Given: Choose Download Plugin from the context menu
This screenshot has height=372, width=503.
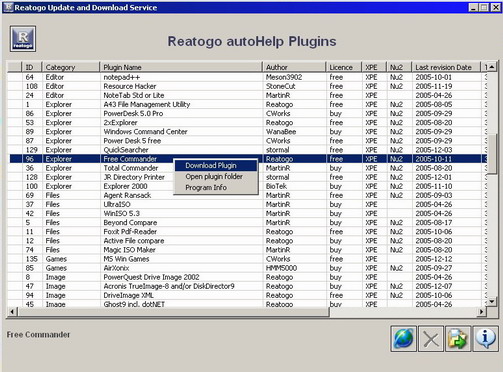Looking at the screenshot, I should (216, 165).
